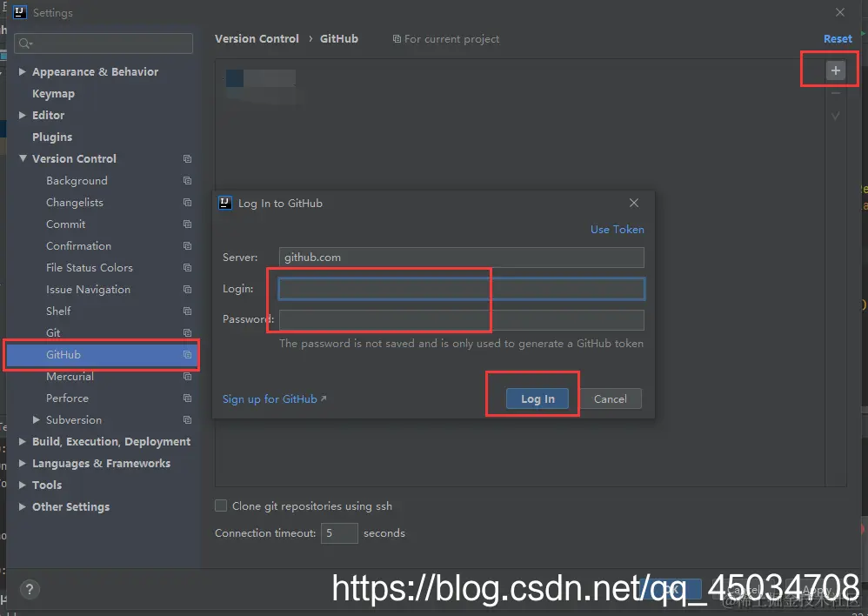
Task: Click the help question mark button
Action: [30, 589]
